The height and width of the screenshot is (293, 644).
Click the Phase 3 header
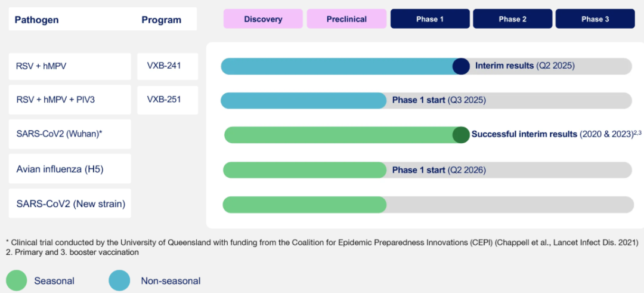[x=595, y=19]
